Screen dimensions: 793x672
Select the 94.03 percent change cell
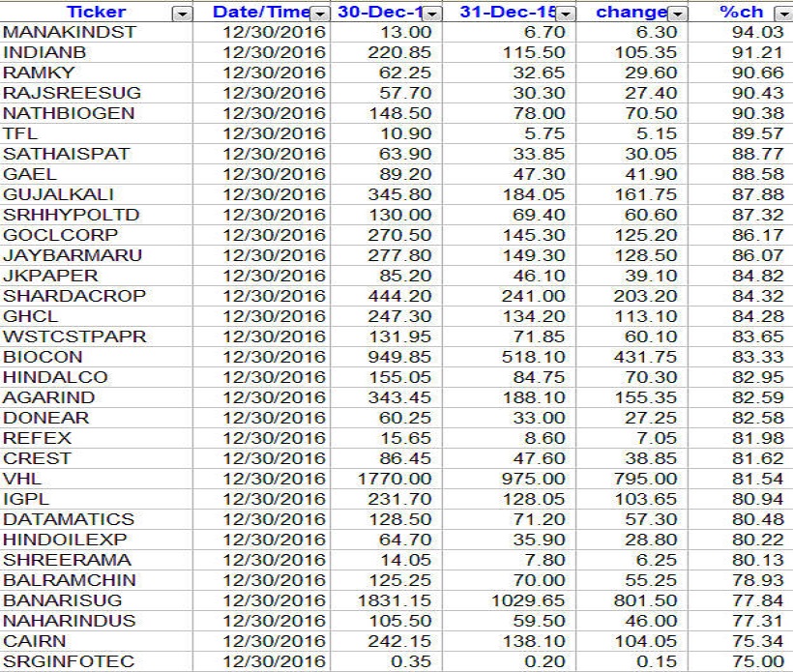pyautogui.click(x=741, y=32)
